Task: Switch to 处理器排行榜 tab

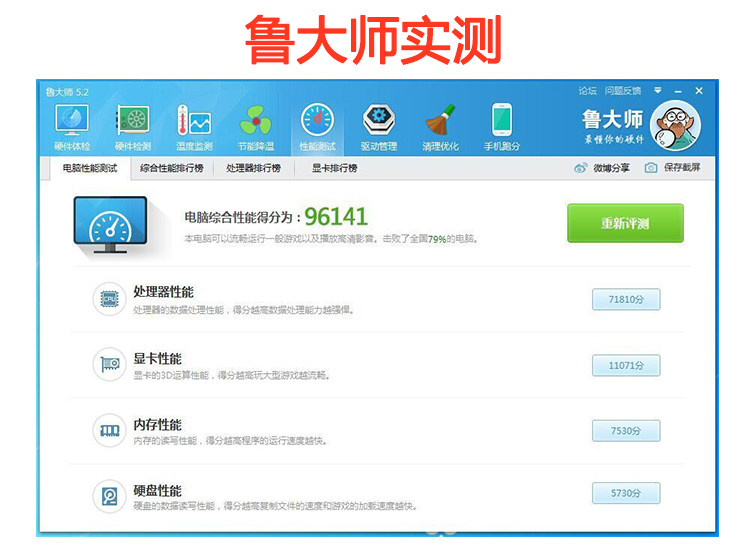Action: coord(253,168)
